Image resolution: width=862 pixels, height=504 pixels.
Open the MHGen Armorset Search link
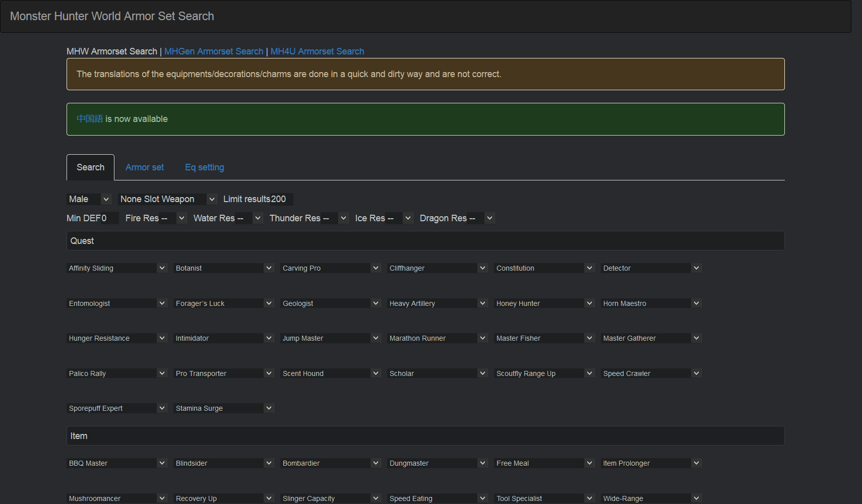point(214,51)
